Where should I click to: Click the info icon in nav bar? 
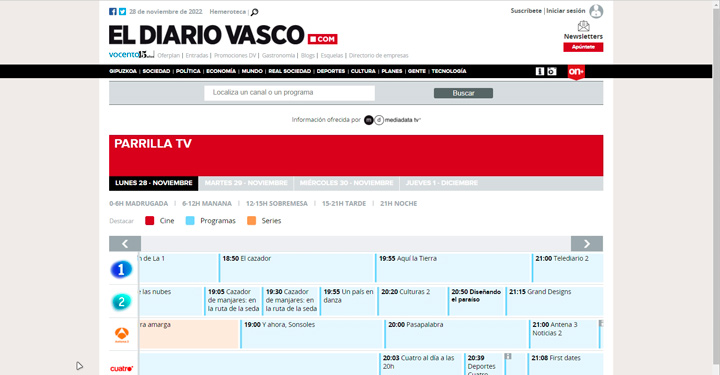click(x=540, y=71)
